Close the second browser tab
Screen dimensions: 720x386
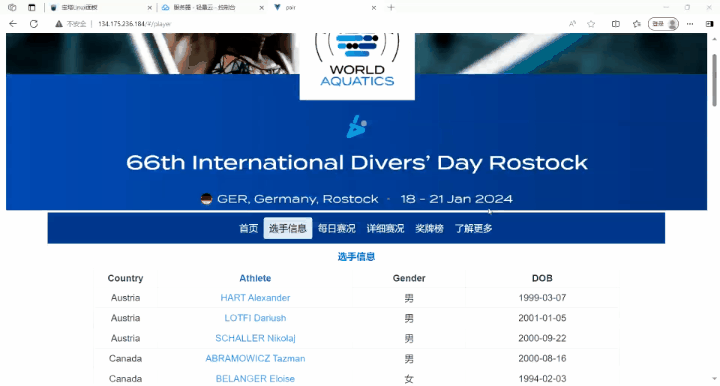[x=261, y=8]
